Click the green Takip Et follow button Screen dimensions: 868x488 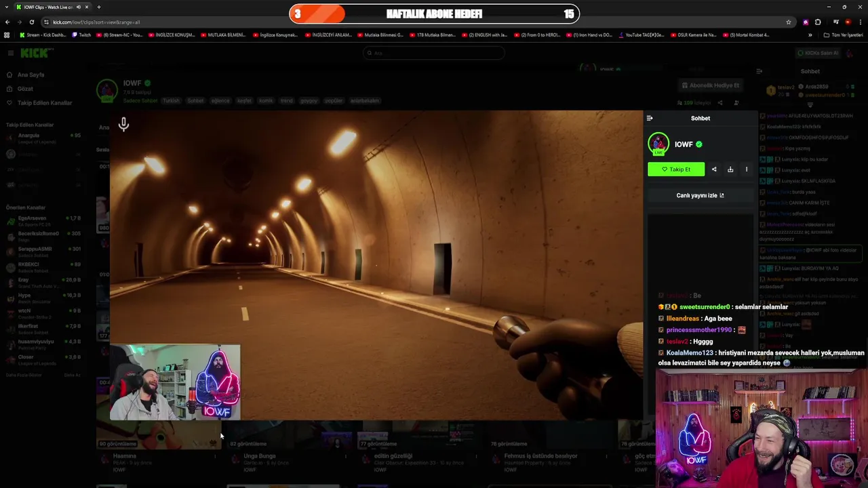[676, 169]
